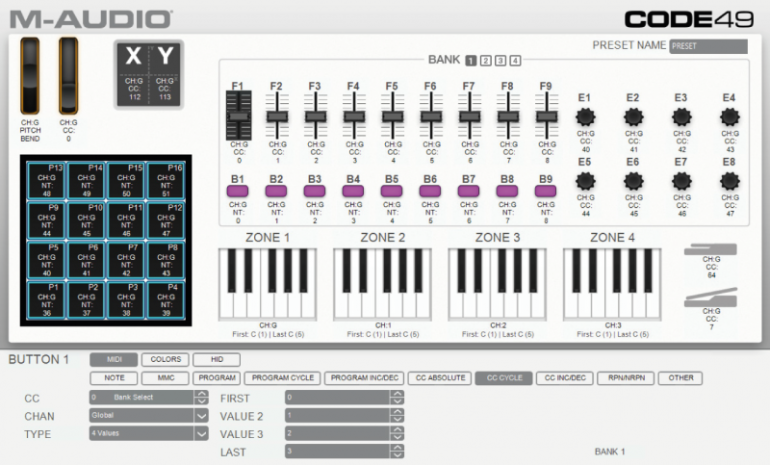Open the MIDI tab

click(114, 359)
